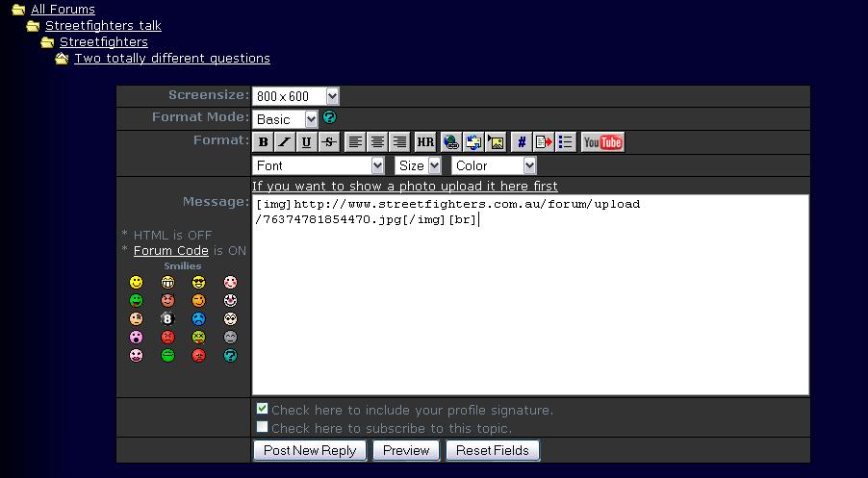Insert a YouTube video

click(602, 142)
